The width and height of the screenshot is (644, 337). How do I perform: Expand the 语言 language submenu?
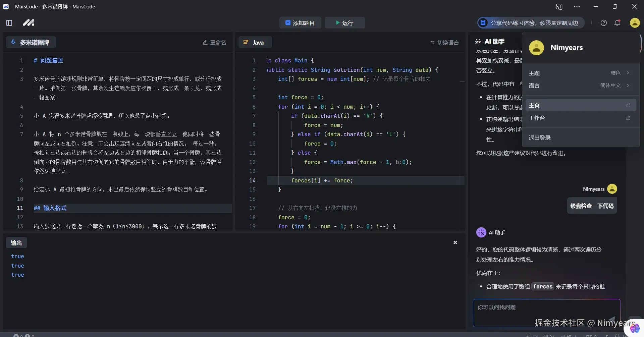pos(579,86)
